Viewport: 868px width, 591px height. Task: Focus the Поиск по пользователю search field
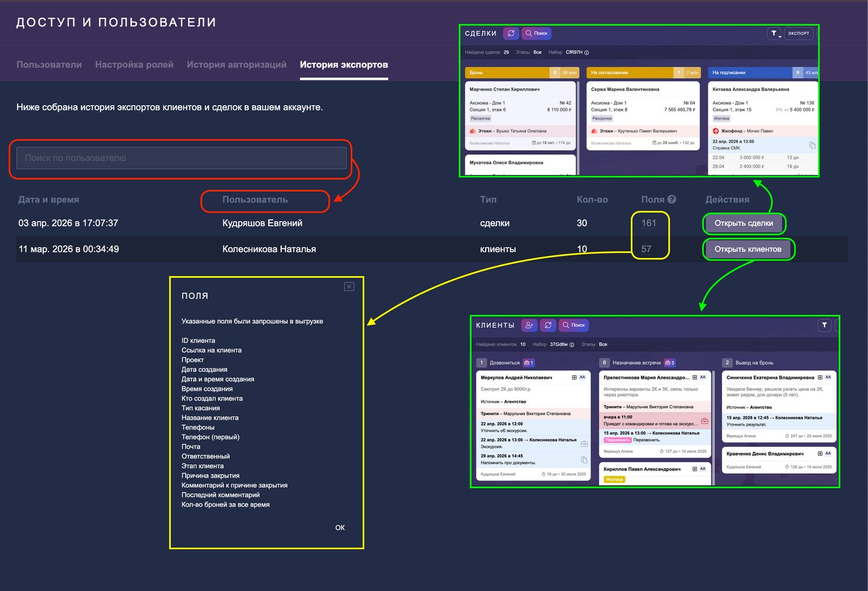point(181,158)
